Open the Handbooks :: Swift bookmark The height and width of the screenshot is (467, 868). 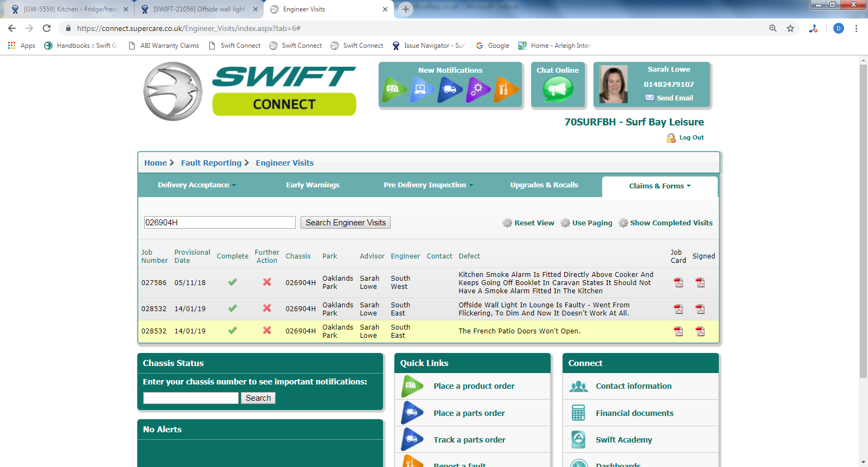81,46
